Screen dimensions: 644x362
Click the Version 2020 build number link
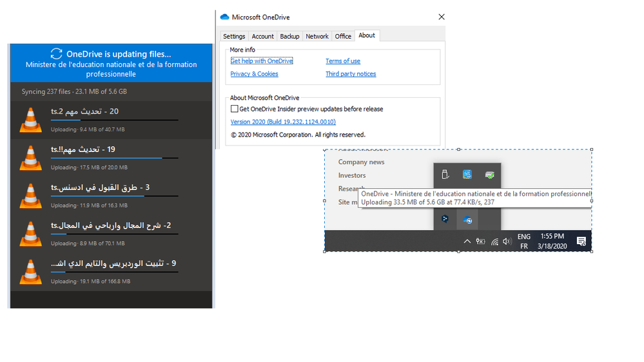coord(283,122)
